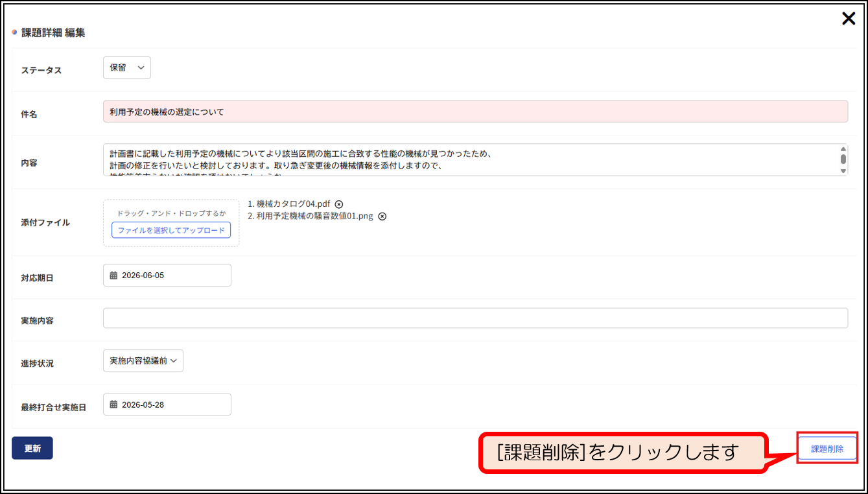Click scroll up arrow in 内容 text area
This screenshot has height=494, width=868.
(x=843, y=148)
